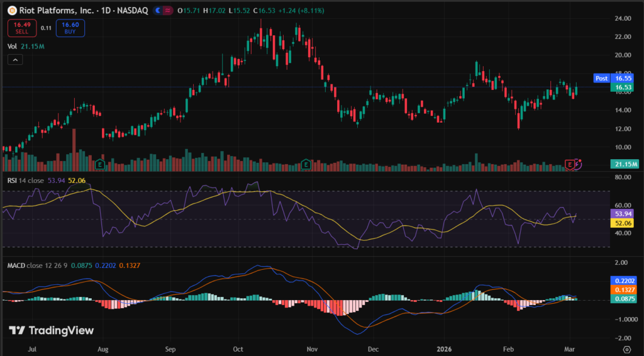This screenshot has height=356, width=644.
Task: Click the 16.53 last price label
Action: 624,87
